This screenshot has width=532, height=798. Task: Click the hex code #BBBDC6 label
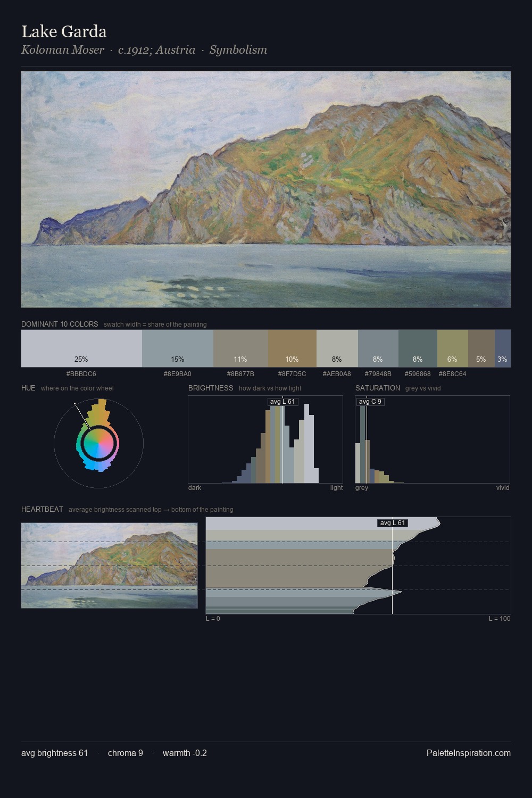click(81, 374)
